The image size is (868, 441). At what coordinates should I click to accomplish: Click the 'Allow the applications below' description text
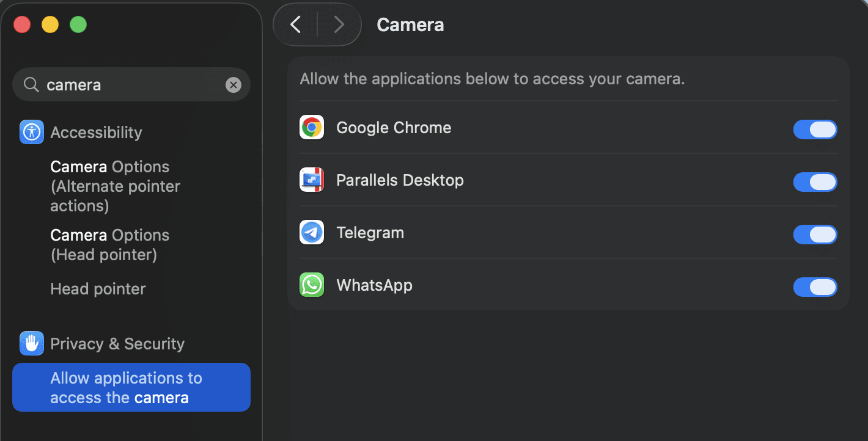(492, 79)
